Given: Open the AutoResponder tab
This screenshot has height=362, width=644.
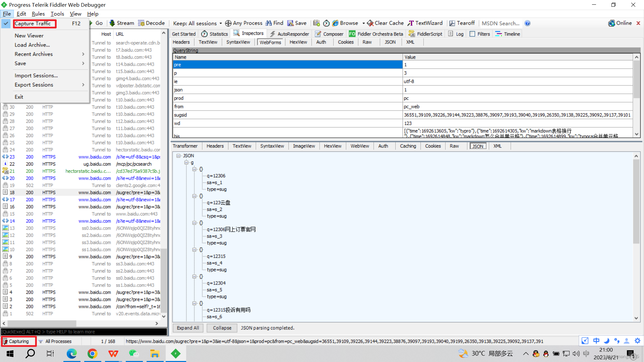Looking at the screenshot, I should click(289, 34).
